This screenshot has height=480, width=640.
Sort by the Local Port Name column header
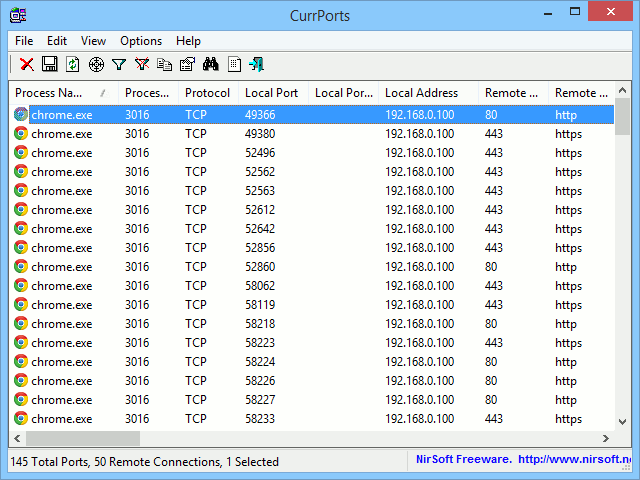pyautogui.click(x=344, y=93)
